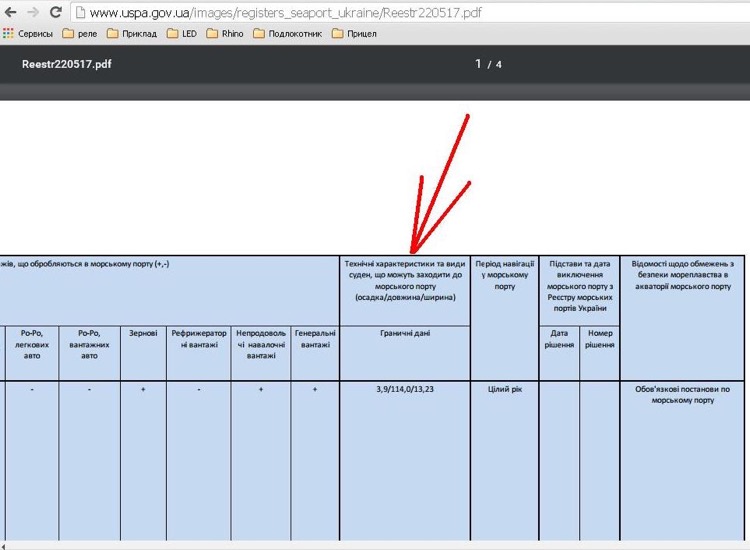The width and height of the screenshot is (750, 550).
Task: Click the 'Зернові' column header
Action: [x=143, y=333]
